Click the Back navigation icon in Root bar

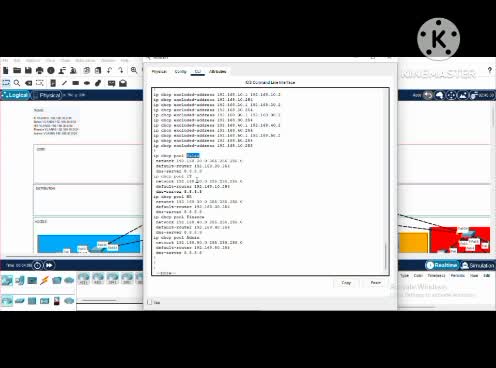(428, 95)
